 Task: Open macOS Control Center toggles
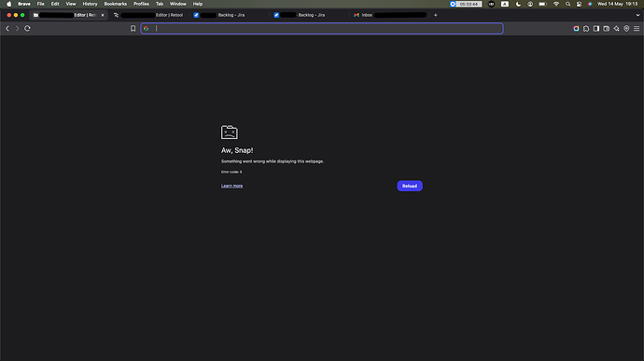(x=579, y=4)
